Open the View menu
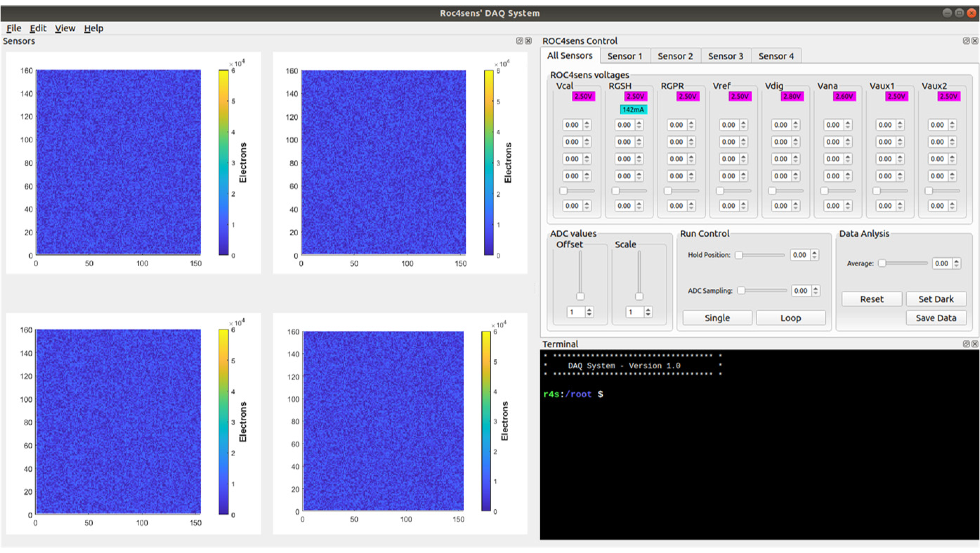Viewport: 980px width, 553px height. pos(65,28)
